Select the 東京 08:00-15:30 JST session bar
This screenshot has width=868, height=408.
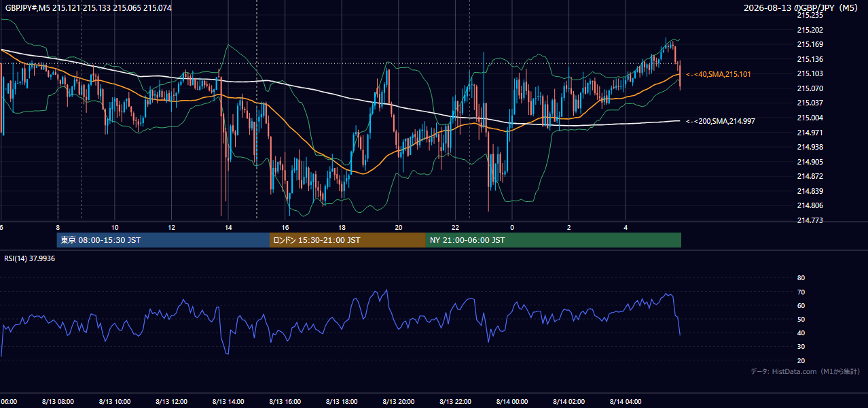[163, 240]
